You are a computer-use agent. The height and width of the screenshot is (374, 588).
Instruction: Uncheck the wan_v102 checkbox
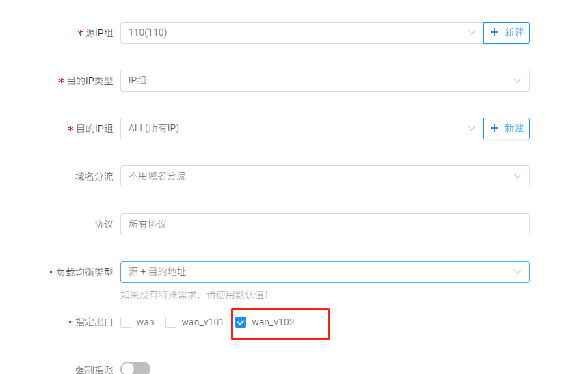pos(241,322)
